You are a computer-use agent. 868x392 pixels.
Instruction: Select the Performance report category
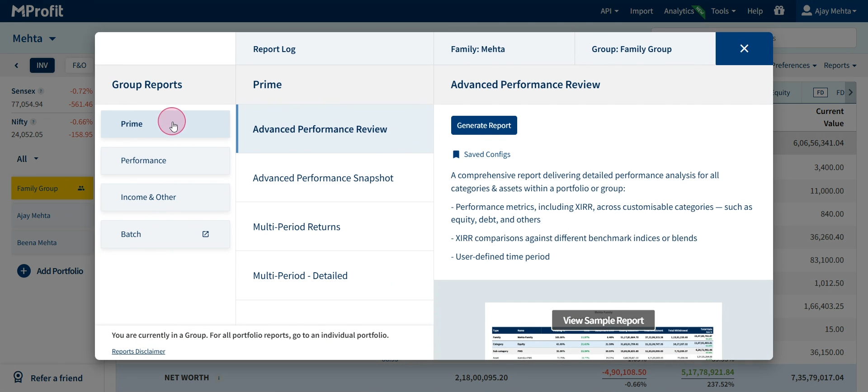(165, 161)
